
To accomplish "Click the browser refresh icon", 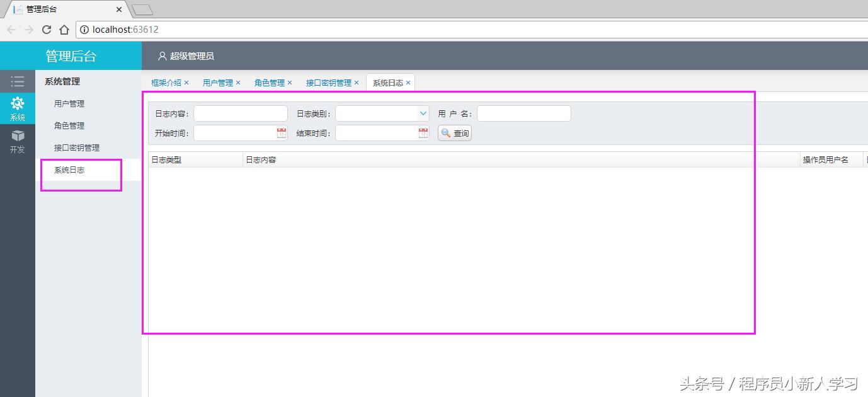I will (x=47, y=29).
